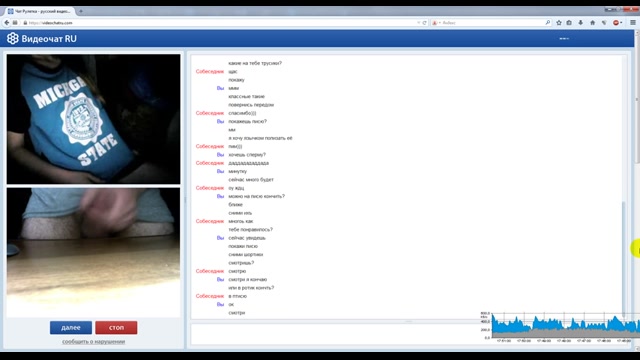Select the Чат Рулетка browser tab
The height and width of the screenshot is (360, 640).
[x=39, y=11]
